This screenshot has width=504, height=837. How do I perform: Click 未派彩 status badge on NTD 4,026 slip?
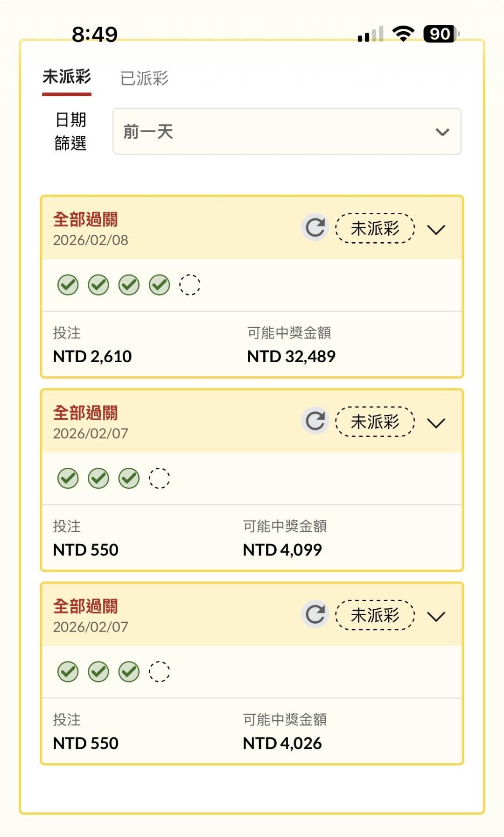point(375,615)
